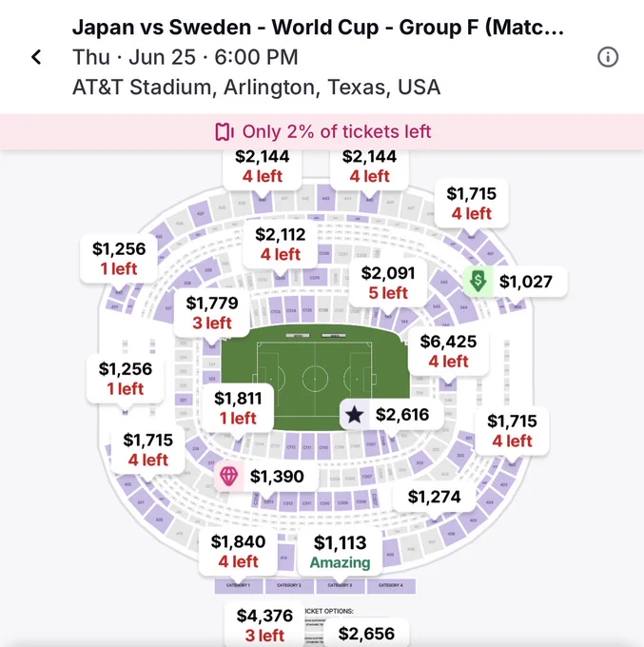Screen dimensions: 644x647
Task: Tap the star icon beside $2,616
Action: (354, 414)
